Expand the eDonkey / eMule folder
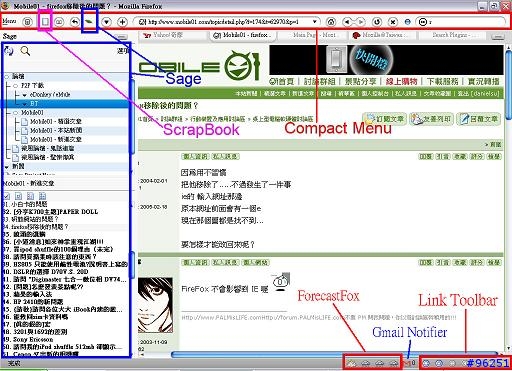Screen dimensions: 512x371 point(24,95)
